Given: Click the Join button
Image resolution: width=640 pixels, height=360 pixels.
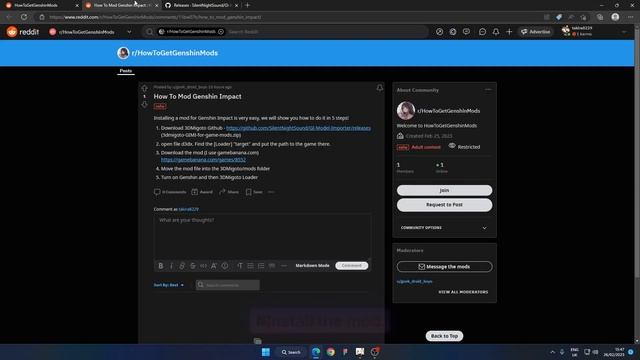Looking at the screenshot, I should (444, 190).
